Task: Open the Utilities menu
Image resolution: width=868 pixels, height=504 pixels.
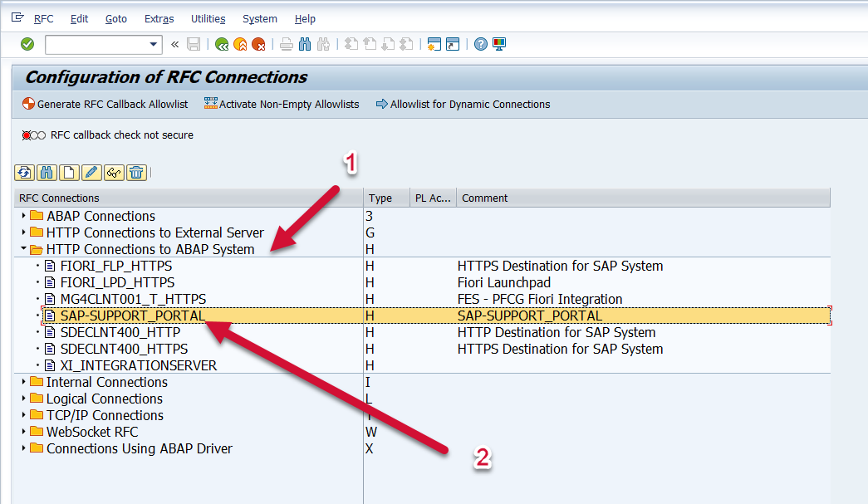Action: 208,18
